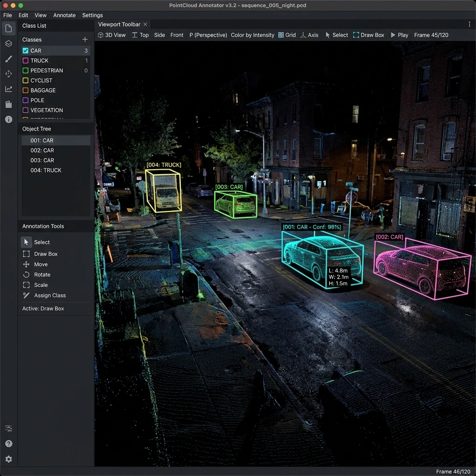The image size is (476, 476).
Task: Open the clipboard sidebar icon
Action: [x=8, y=104]
